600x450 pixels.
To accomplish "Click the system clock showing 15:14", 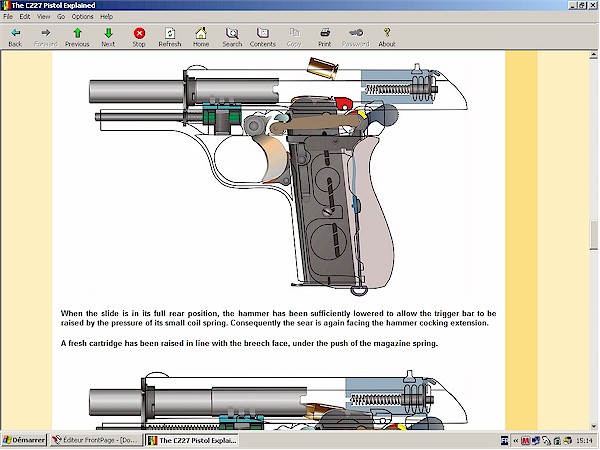I will (x=584, y=440).
